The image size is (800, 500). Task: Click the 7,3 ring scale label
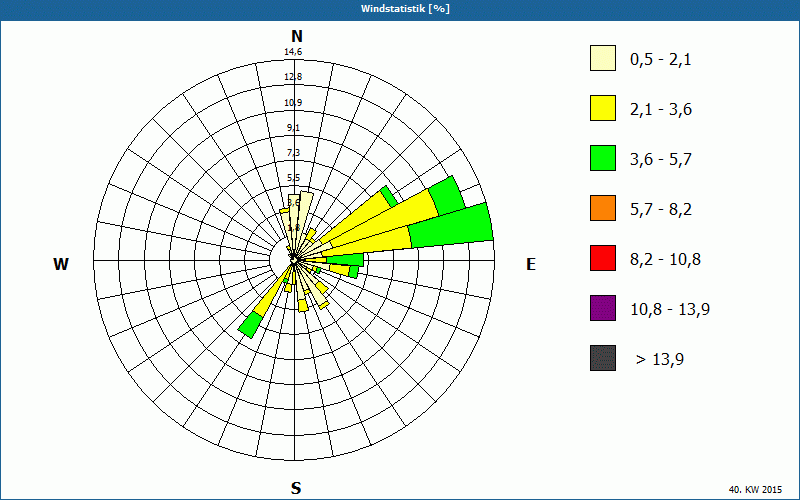point(293,153)
